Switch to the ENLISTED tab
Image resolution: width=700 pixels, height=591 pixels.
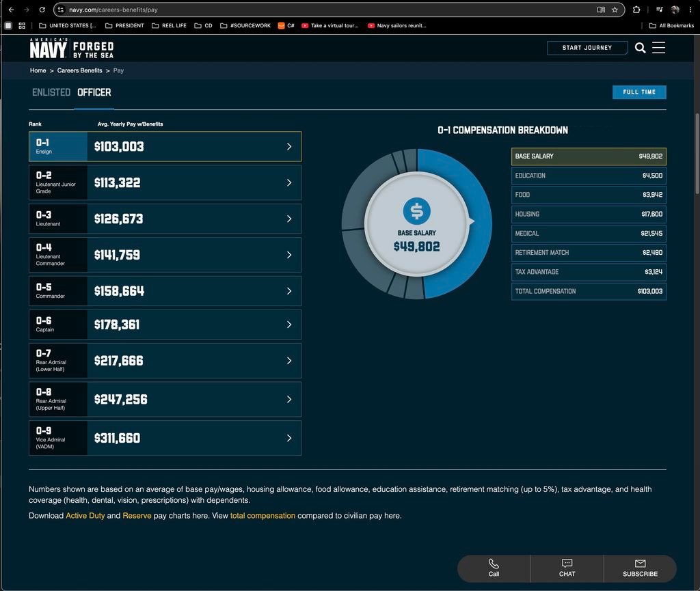[x=51, y=92]
